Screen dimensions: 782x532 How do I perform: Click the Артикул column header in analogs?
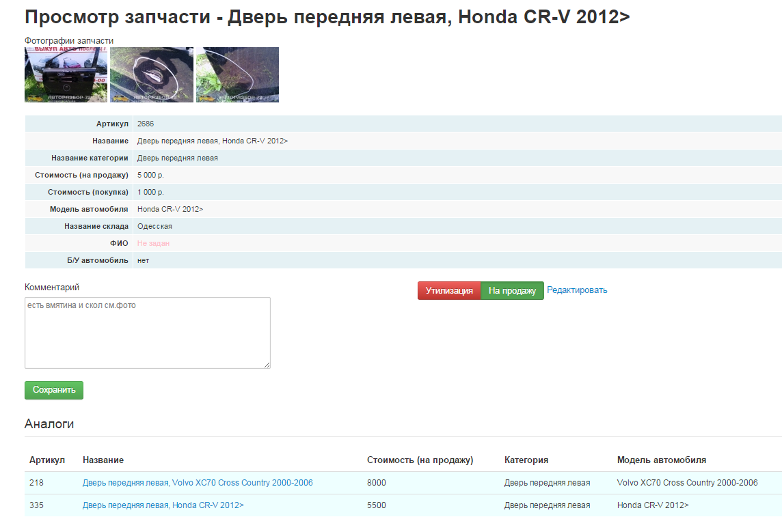click(x=47, y=460)
